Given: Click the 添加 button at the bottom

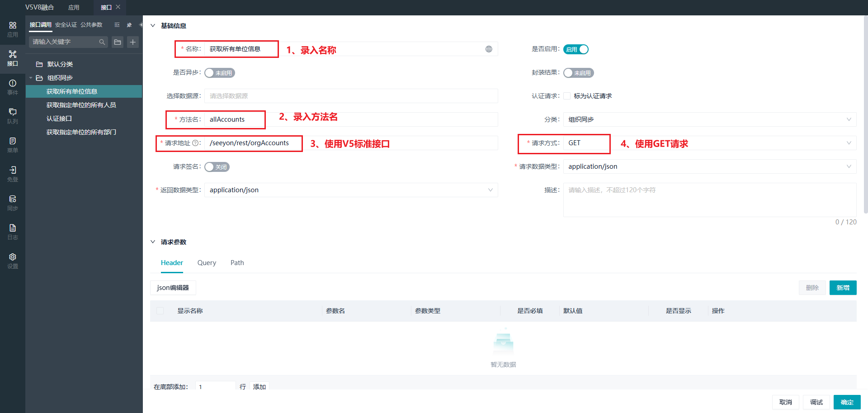Looking at the screenshot, I should pyautogui.click(x=259, y=387).
